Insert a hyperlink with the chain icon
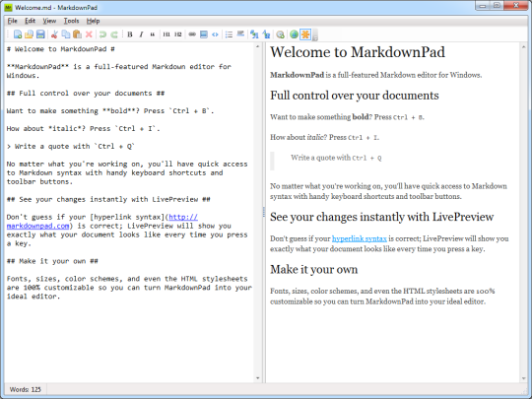The image size is (532, 399). point(192,34)
